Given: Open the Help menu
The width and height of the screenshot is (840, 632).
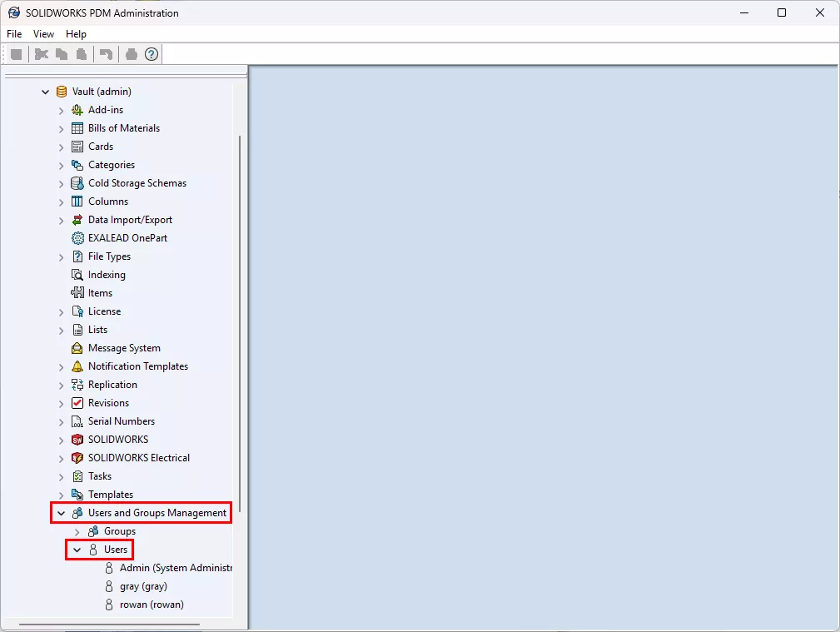Looking at the screenshot, I should (76, 34).
